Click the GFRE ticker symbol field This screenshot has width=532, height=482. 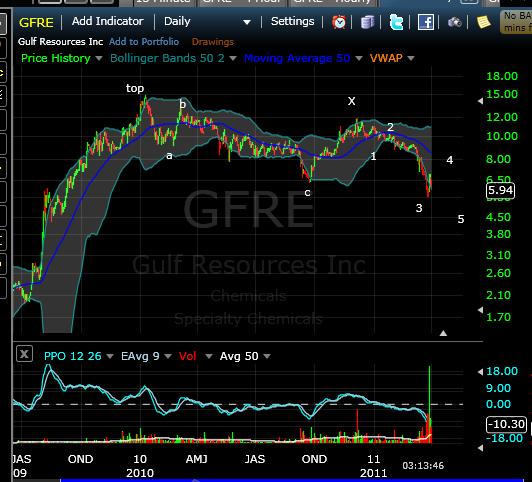[x=36, y=22]
